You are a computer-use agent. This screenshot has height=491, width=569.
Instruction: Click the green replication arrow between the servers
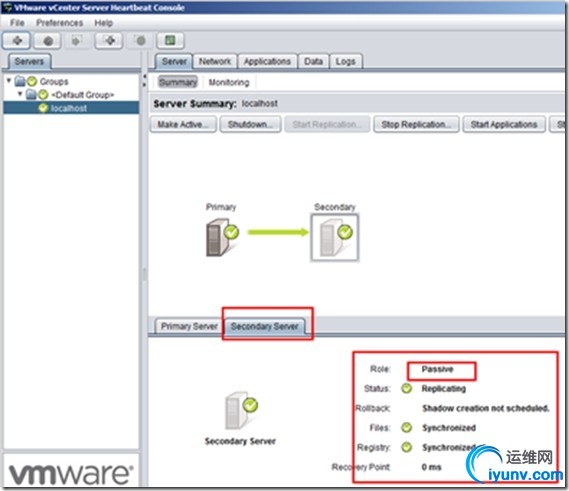[x=278, y=232]
